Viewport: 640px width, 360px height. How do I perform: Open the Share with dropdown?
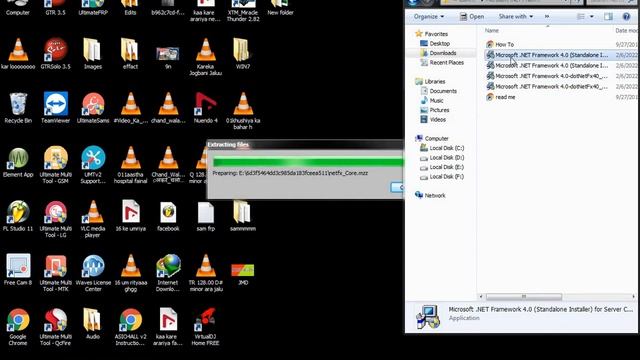click(516, 17)
